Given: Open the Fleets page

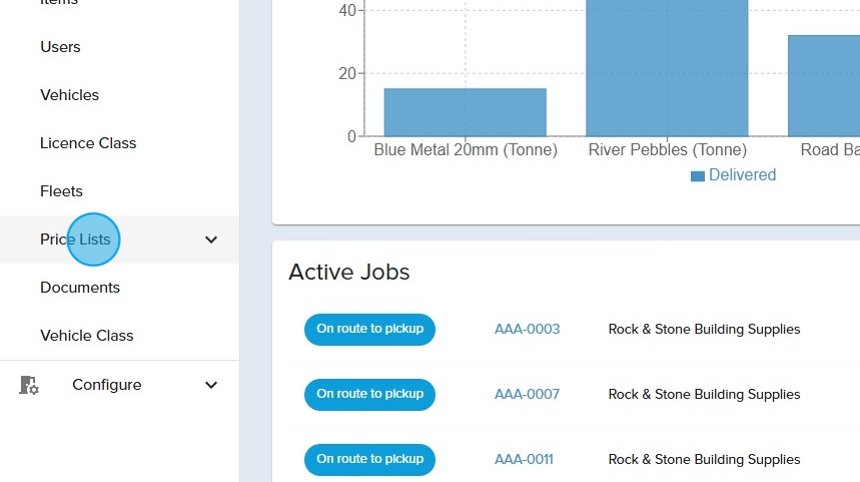Looking at the screenshot, I should [61, 191].
